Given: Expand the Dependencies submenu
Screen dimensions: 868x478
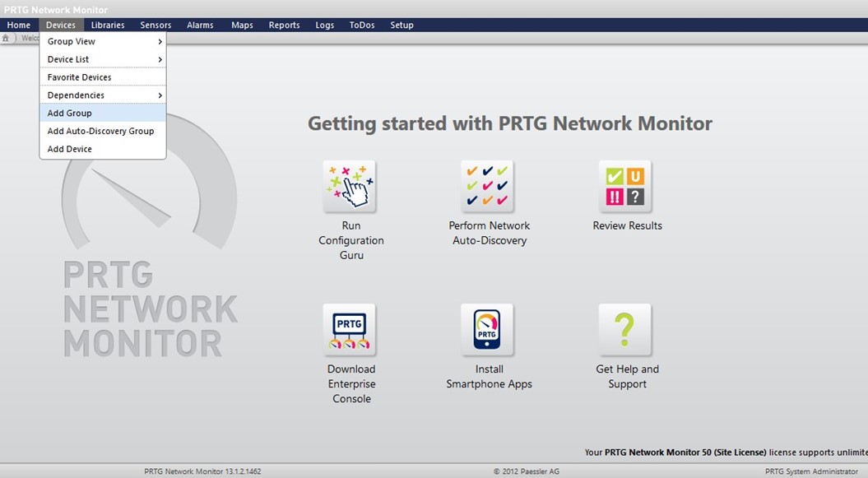Looking at the screenshot, I should [x=103, y=95].
